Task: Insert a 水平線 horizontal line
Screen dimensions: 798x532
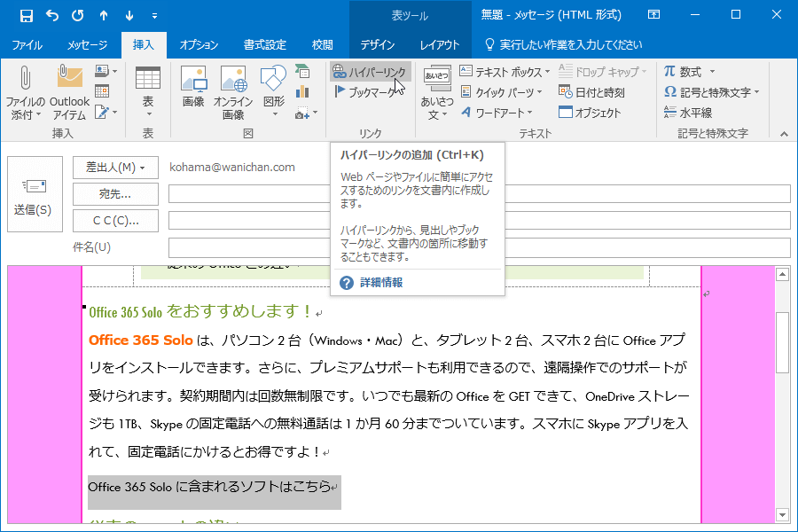Action: coord(687,113)
